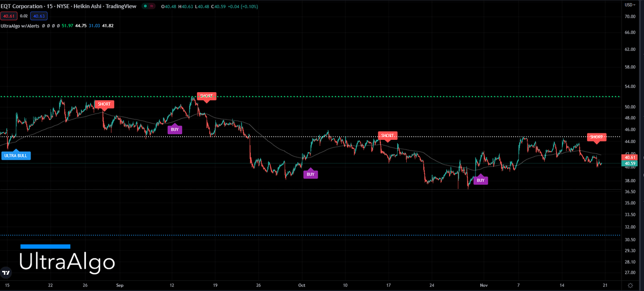
Task: Select the SHORT signal label in late August
Action: click(104, 104)
